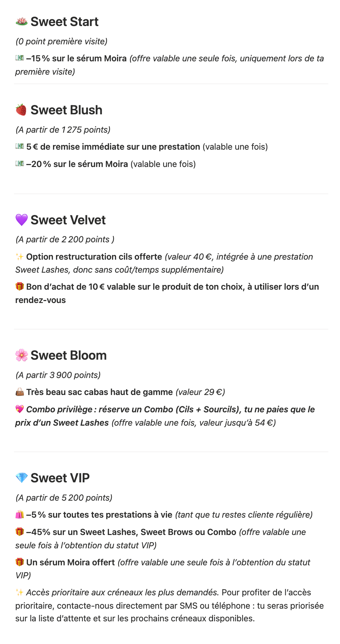Click the purple heart beside Sweet Velvet
Viewport: 340px width, 644px height.
click(x=21, y=220)
